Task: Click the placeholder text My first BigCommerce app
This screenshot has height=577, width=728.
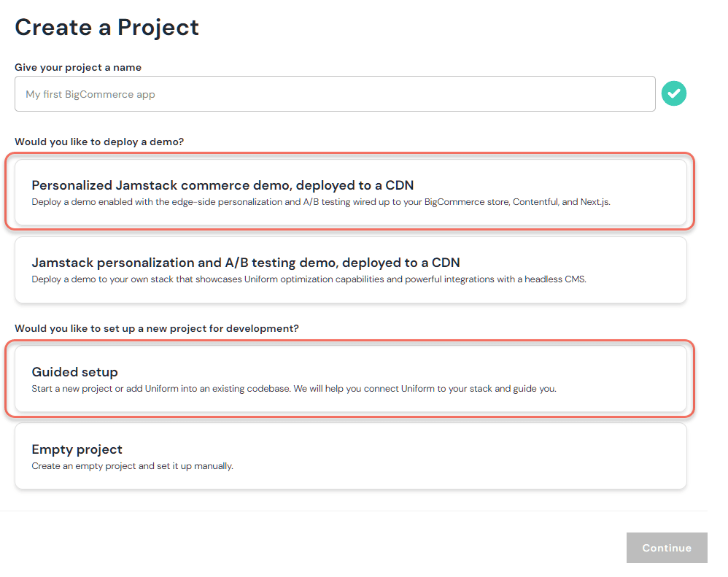Action: pyautogui.click(x=90, y=93)
